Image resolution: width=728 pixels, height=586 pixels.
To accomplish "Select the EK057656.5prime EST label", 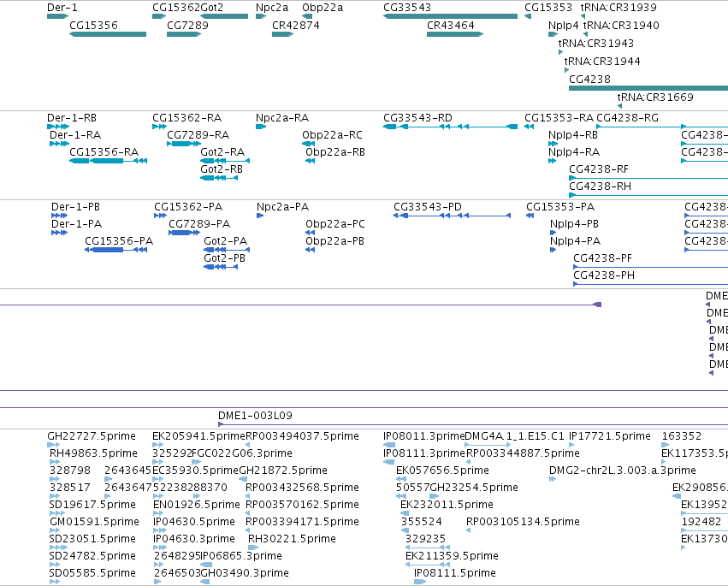I will (442, 471).
